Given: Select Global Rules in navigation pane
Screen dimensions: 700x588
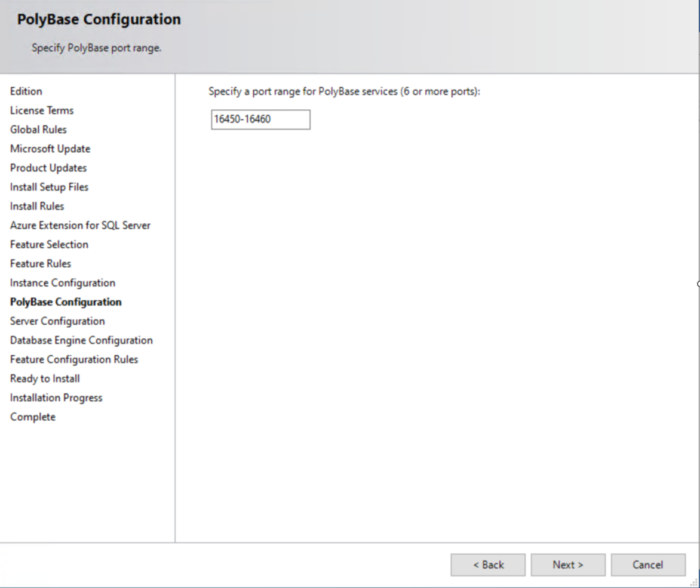Looking at the screenshot, I should [38, 129].
